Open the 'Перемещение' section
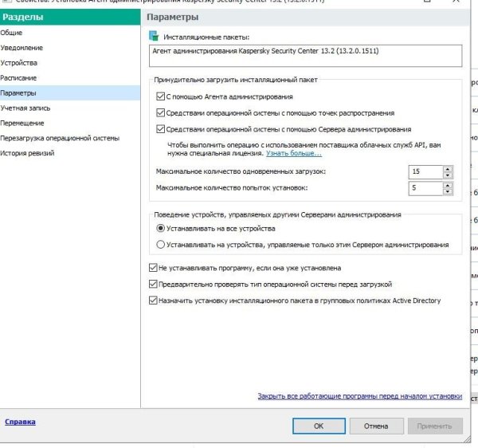This screenshot has height=448, width=478. [x=70, y=123]
